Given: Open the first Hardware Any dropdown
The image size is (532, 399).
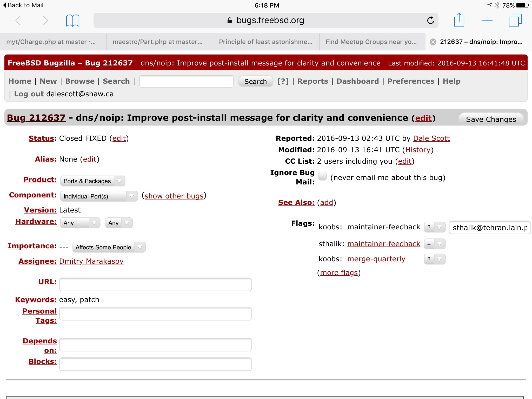Looking at the screenshot, I should pyautogui.click(x=80, y=223).
